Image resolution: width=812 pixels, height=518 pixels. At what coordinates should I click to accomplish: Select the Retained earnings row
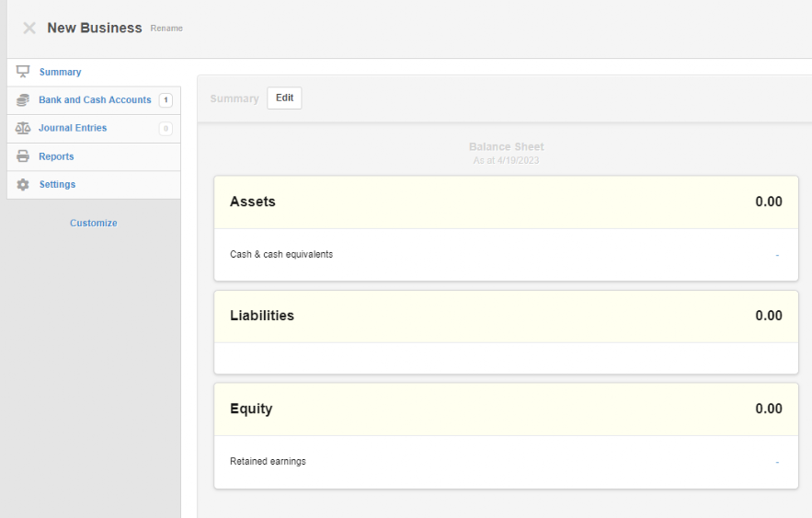(506, 462)
